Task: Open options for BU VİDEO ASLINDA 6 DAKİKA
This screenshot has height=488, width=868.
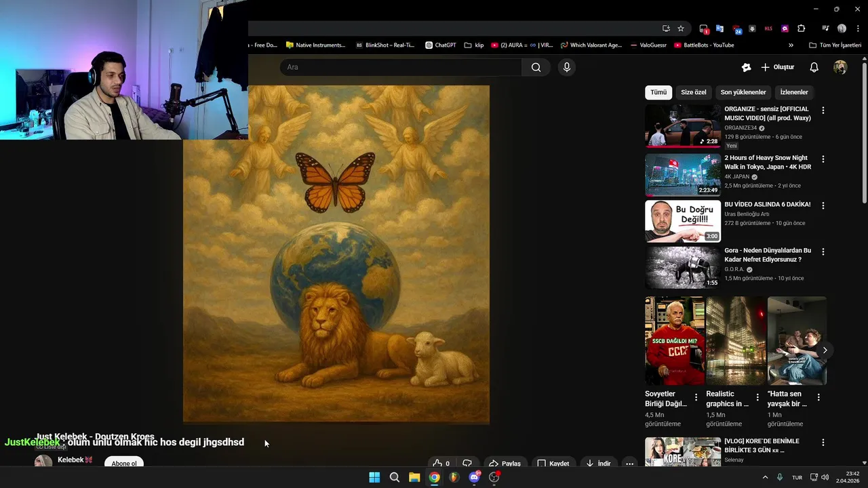Action: [x=823, y=205]
